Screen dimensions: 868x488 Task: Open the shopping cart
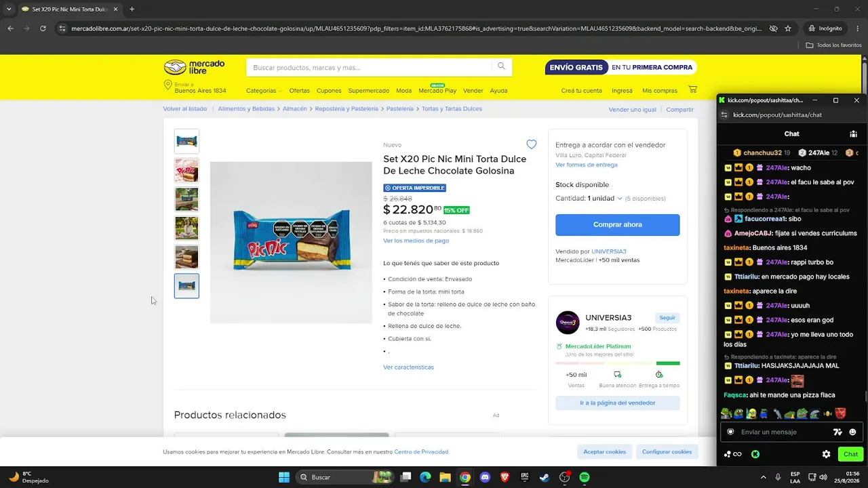click(x=692, y=89)
